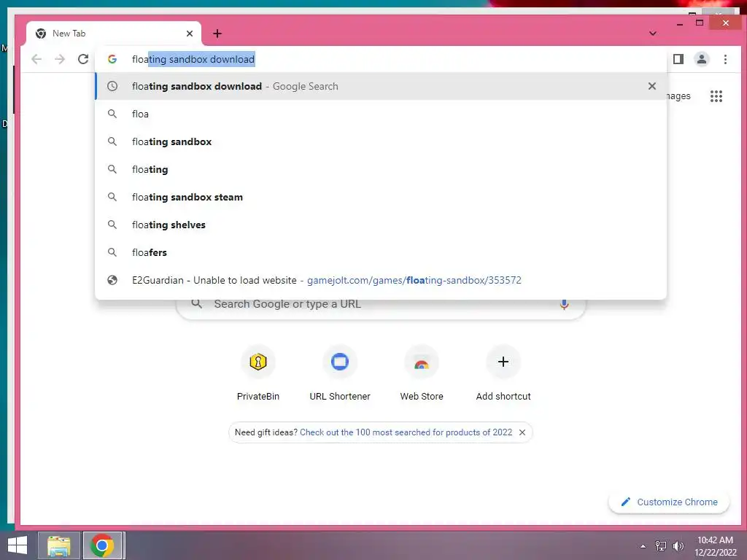This screenshot has height=560, width=747.
Task: Choose the 'floa' search suggestion
Action: [x=381, y=114]
